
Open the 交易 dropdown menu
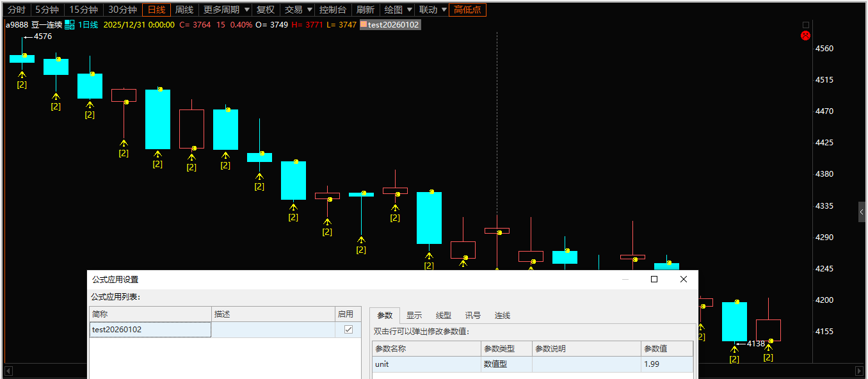pos(298,10)
